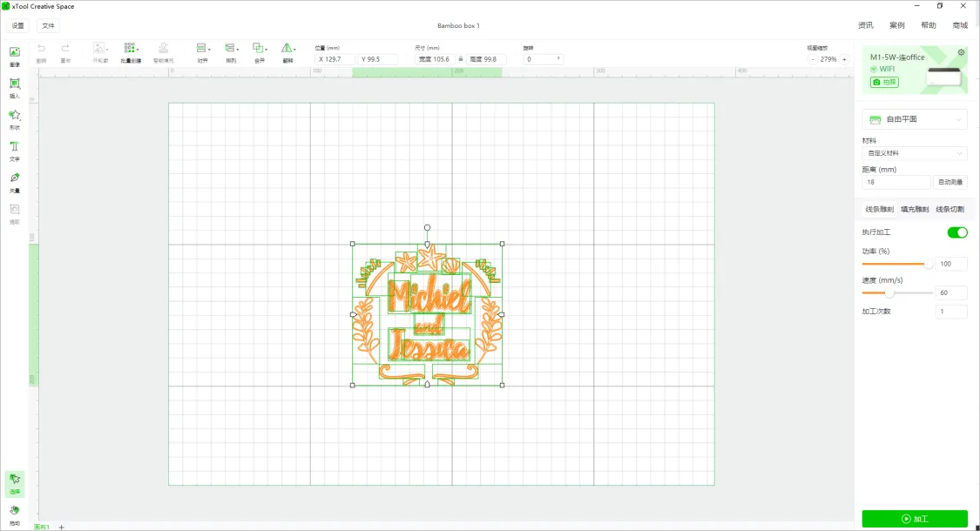Expand the batch create (批量创建) dropdown arrow
The width and height of the screenshot is (980, 531).
pos(138,50)
